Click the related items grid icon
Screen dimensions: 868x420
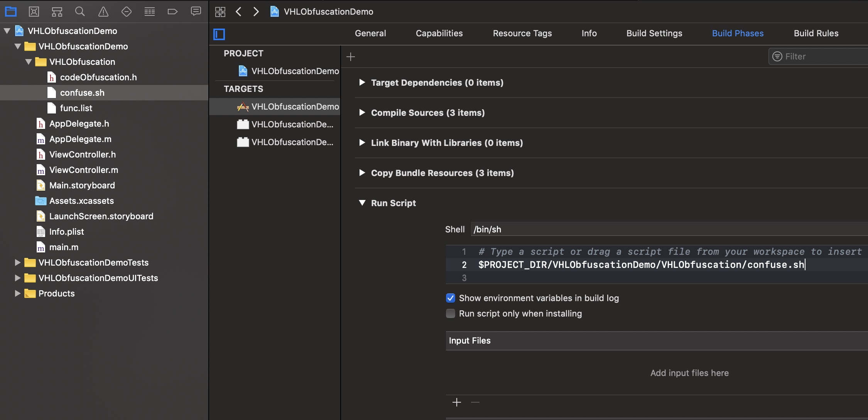220,12
